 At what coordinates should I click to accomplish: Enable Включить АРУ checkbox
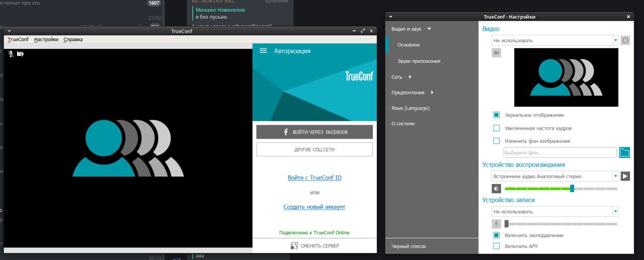coord(496,246)
